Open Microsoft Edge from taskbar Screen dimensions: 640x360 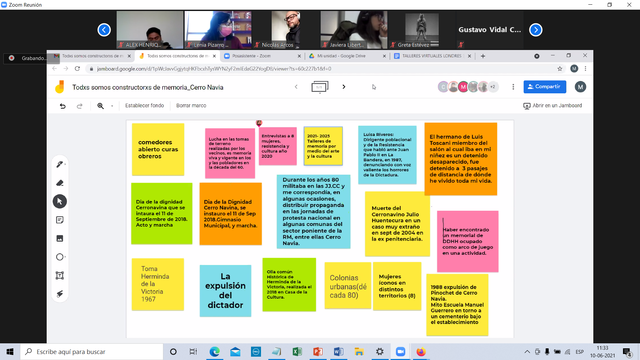pos(214,351)
